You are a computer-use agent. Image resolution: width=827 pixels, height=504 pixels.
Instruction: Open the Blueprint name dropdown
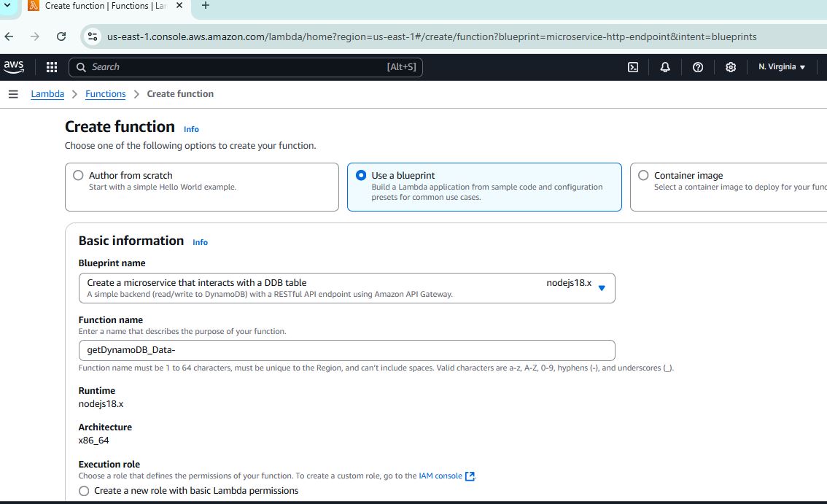(346, 288)
